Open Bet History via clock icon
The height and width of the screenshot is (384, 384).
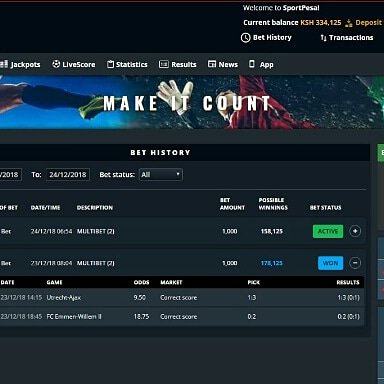point(245,38)
